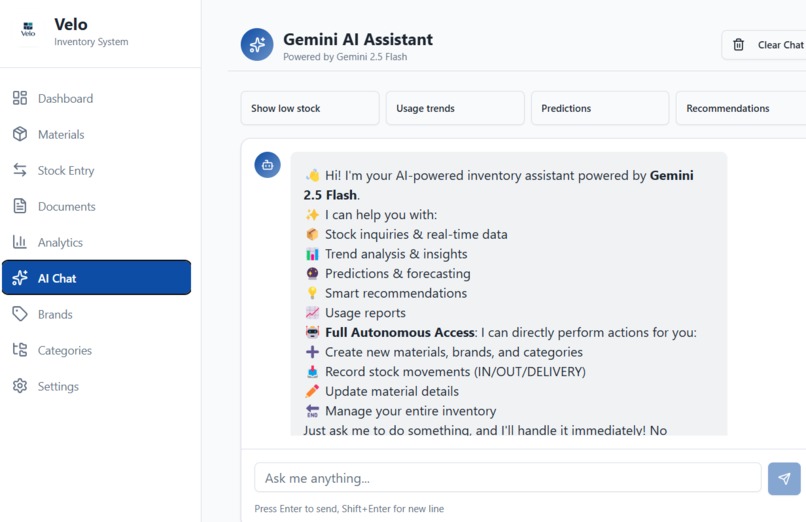This screenshot has height=522, width=806.
Task: Click the trash icon in Clear Chat
Action: click(738, 45)
